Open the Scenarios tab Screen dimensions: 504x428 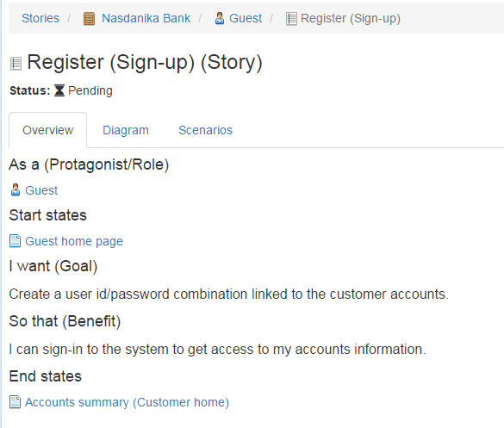pyautogui.click(x=205, y=130)
